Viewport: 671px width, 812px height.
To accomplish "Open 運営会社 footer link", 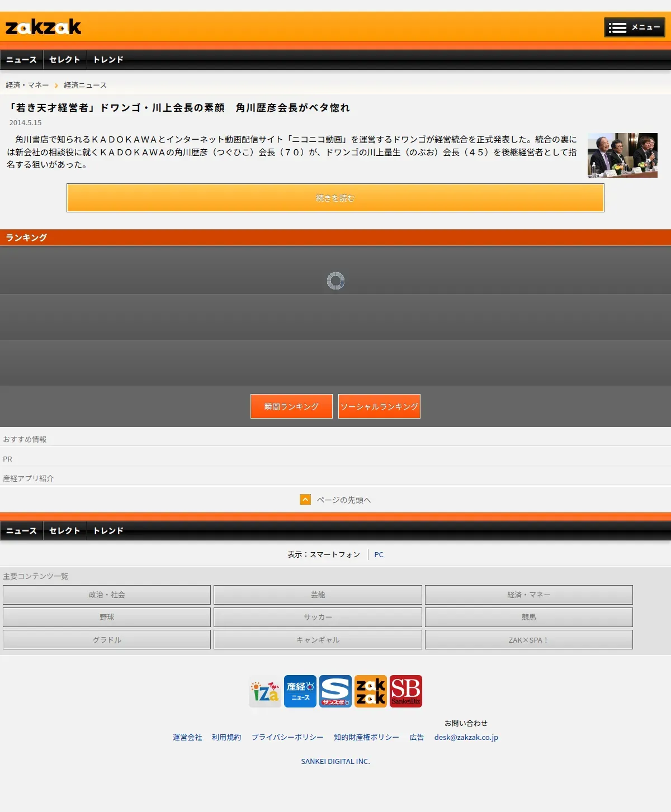I will click(x=187, y=737).
